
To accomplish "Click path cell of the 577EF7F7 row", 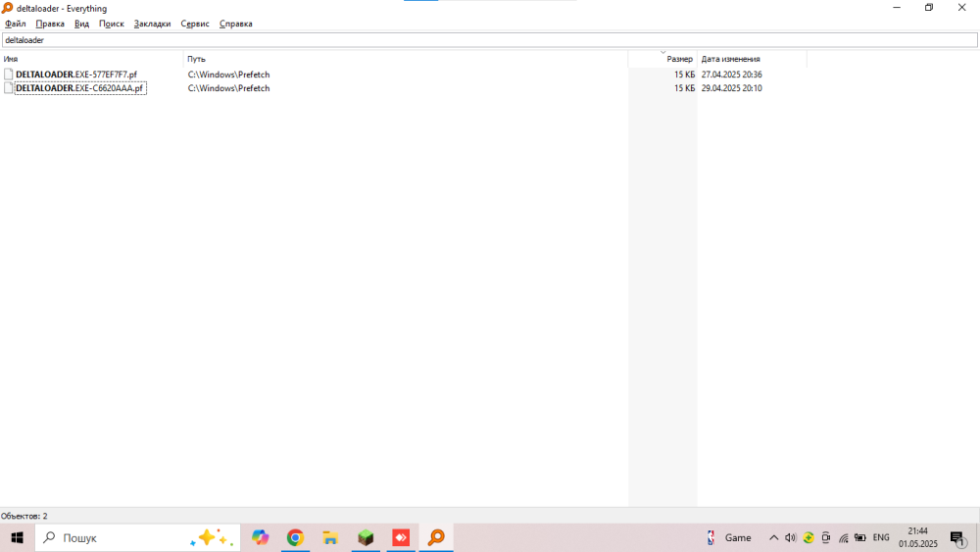I will [x=228, y=75].
